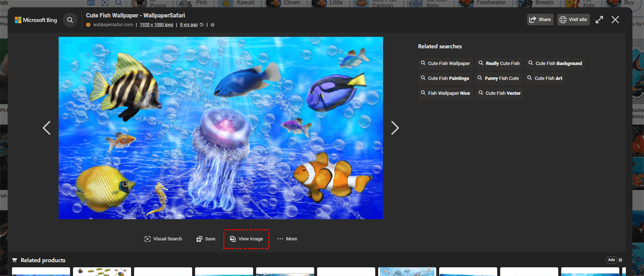This screenshot has width=644, height=276.
Task: Share this image
Action: point(540,20)
